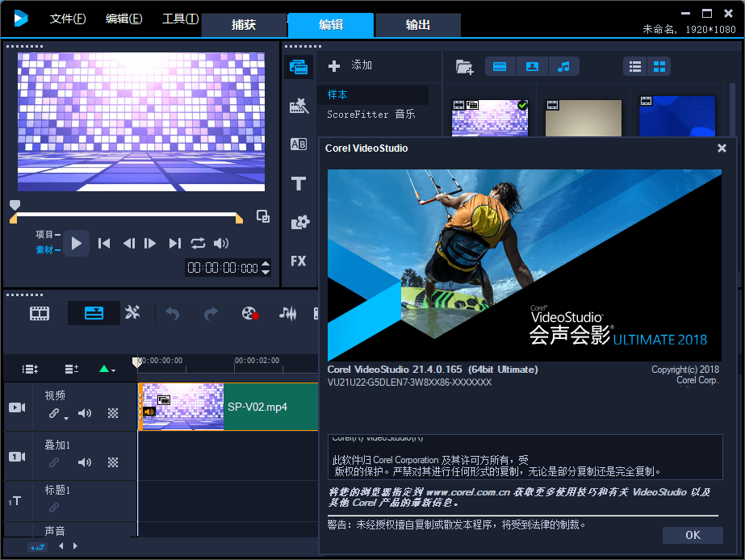745x560 pixels.
Task: Undo the last action
Action: (x=172, y=313)
